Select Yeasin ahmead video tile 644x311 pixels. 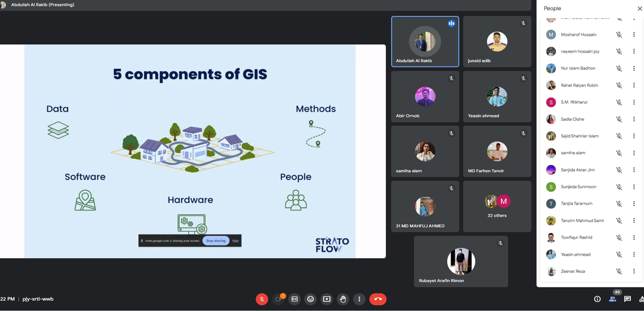(x=497, y=97)
